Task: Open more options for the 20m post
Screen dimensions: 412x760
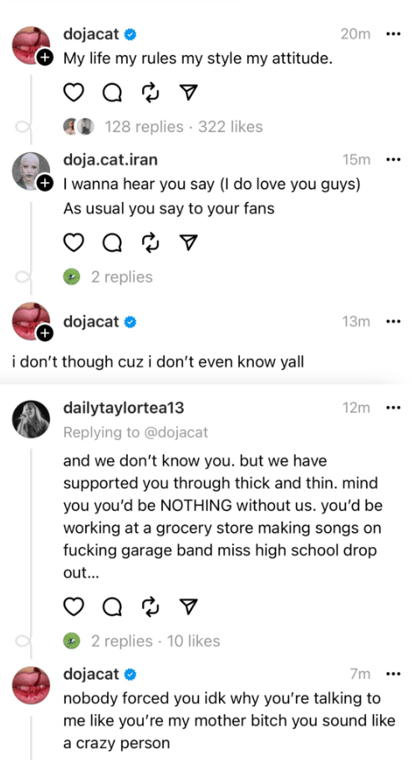Action: pos(393,34)
